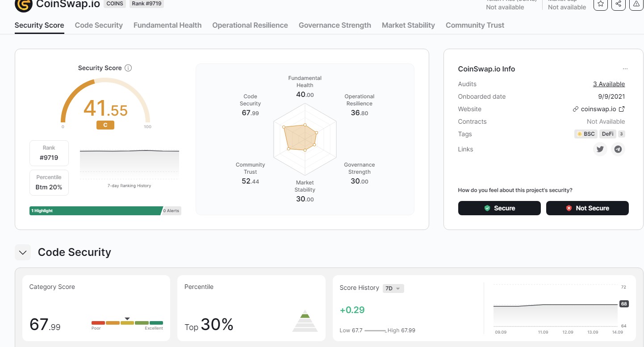This screenshot has width=644, height=347.
Task: Click the COINS ticker badge
Action: click(x=115, y=4)
